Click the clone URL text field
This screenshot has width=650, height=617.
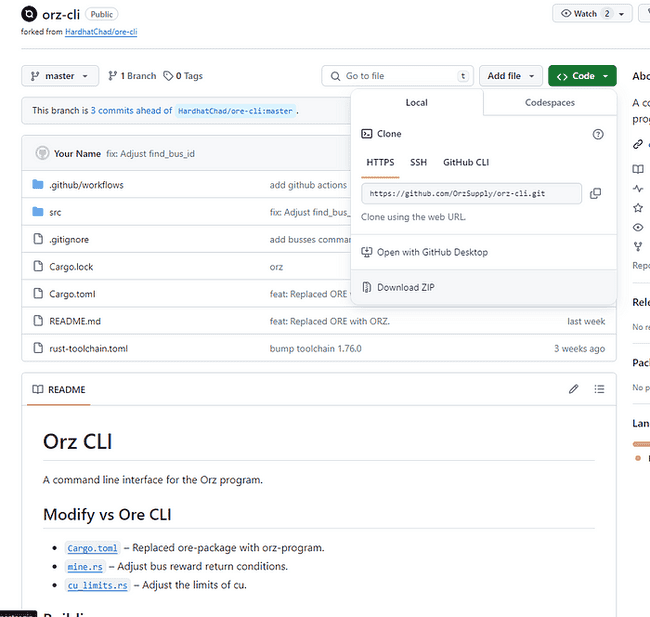click(x=471, y=193)
